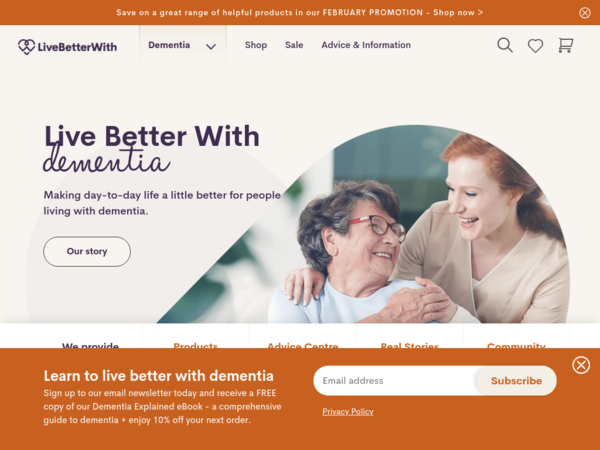
Task: Follow the February Promotion Shop now link
Action: (x=458, y=13)
